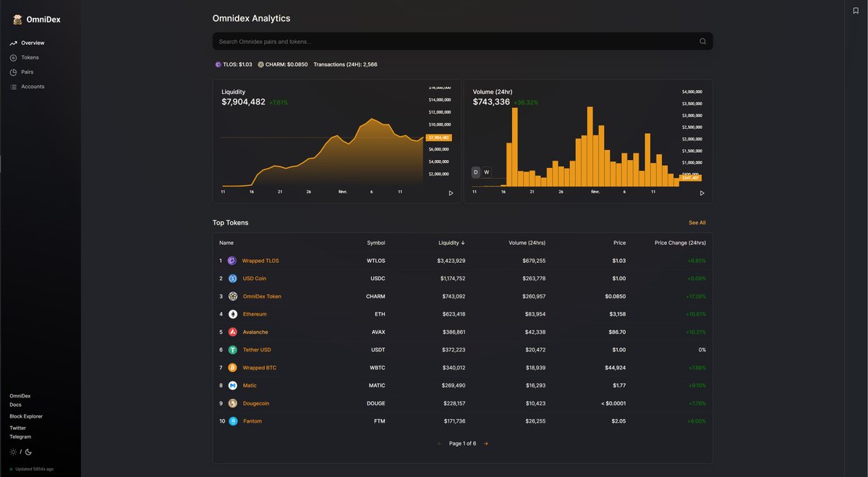Sort table by Liquidity column
Viewport: 868px width, 477px height.
tap(452, 243)
